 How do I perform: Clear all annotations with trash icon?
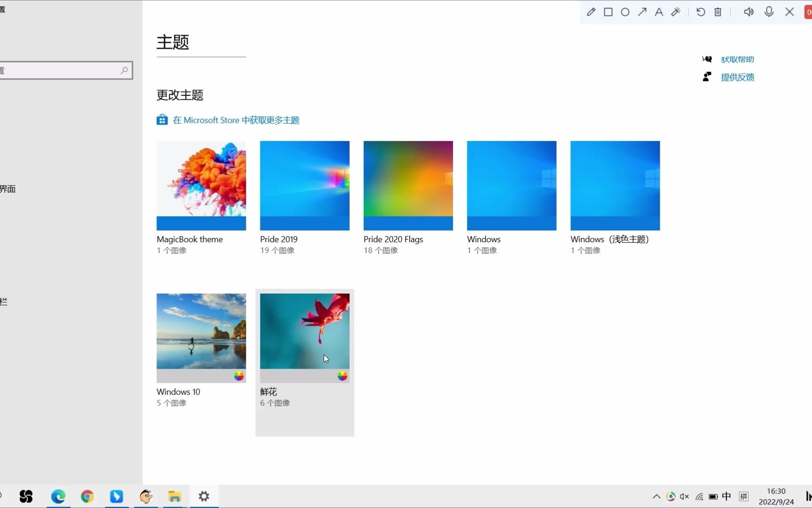pos(718,12)
